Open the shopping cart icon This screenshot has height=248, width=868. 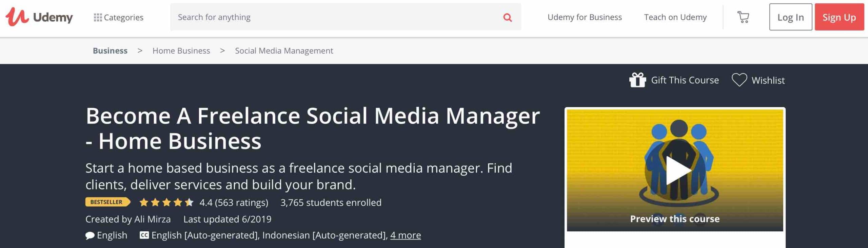tap(743, 17)
